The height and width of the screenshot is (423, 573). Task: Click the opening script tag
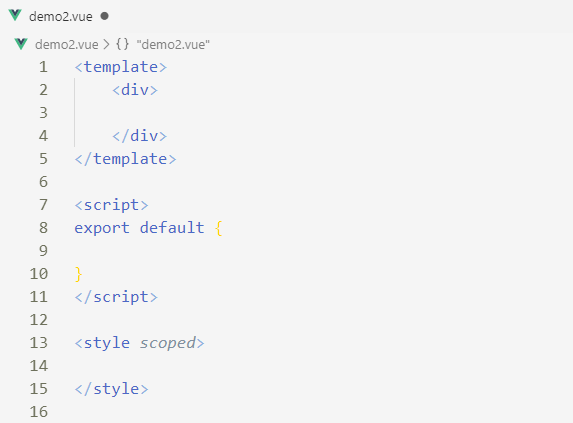click(x=111, y=205)
